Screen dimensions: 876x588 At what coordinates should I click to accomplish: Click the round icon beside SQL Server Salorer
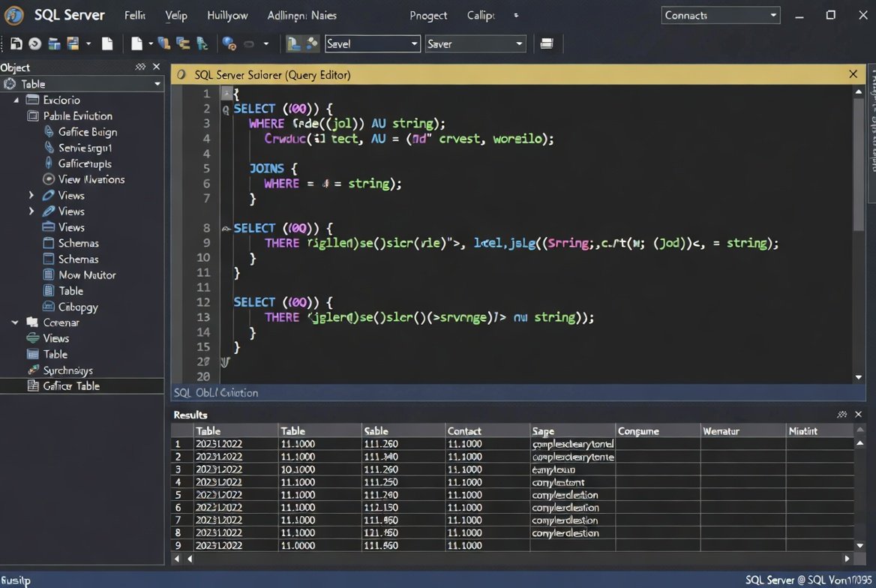click(x=181, y=74)
